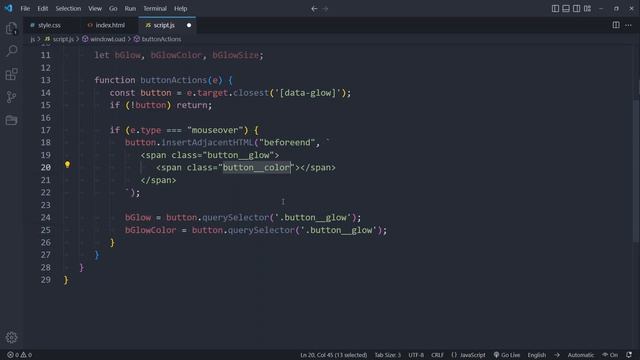This screenshot has width=640, height=360.
Task: Click the word buttonActions on line 13
Action: click(173, 80)
